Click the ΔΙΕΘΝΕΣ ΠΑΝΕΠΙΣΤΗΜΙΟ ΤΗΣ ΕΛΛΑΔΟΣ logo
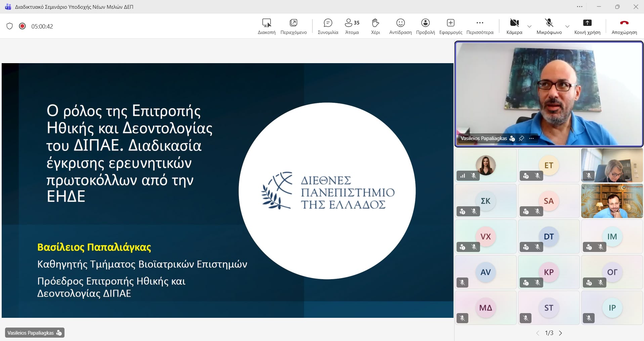 point(328,191)
